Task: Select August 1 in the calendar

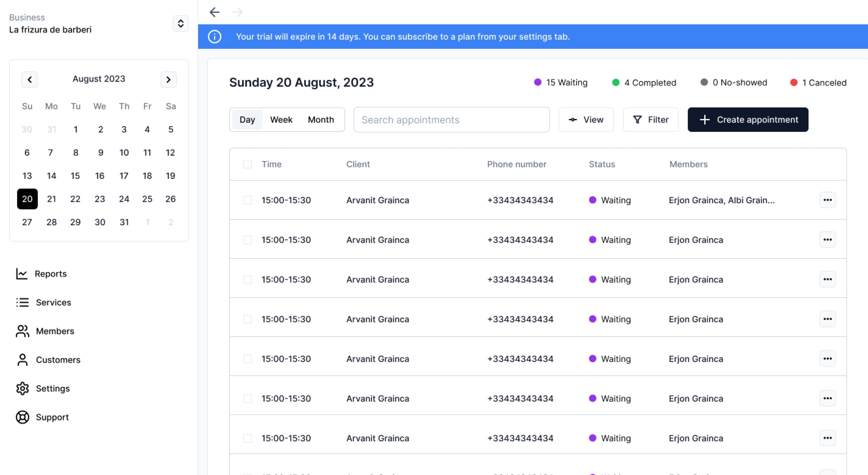Action: (x=75, y=129)
